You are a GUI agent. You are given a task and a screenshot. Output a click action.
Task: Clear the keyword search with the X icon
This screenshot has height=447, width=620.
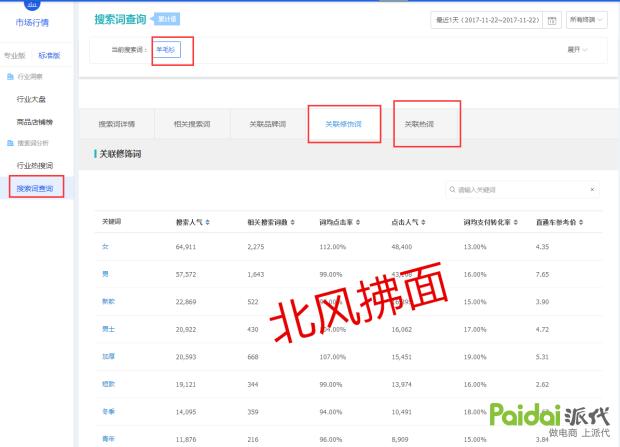pyautogui.click(x=592, y=189)
